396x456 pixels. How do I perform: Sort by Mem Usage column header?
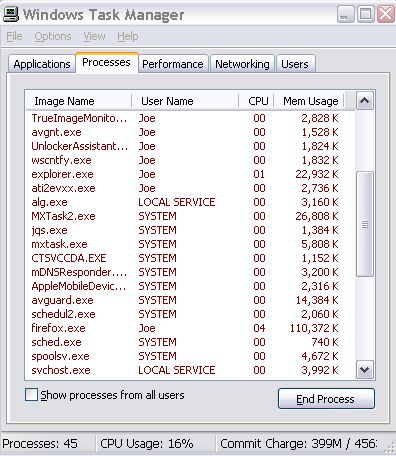coord(309,101)
